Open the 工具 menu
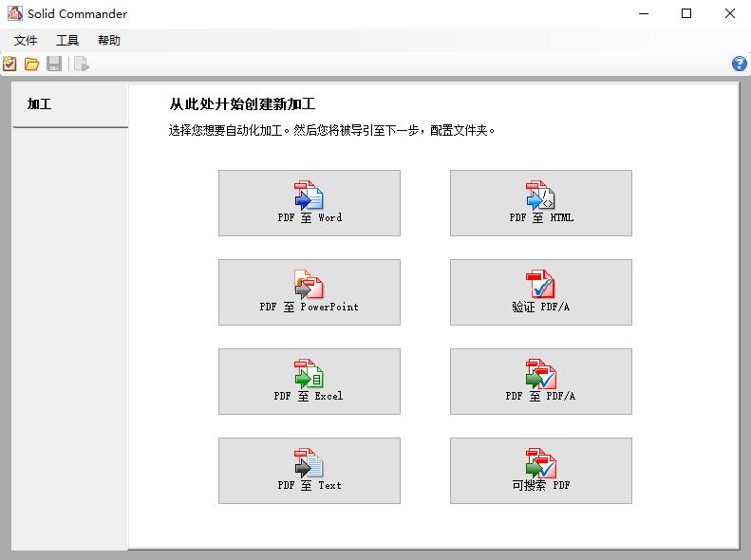 pyautogui.click(x=67, y=40)
